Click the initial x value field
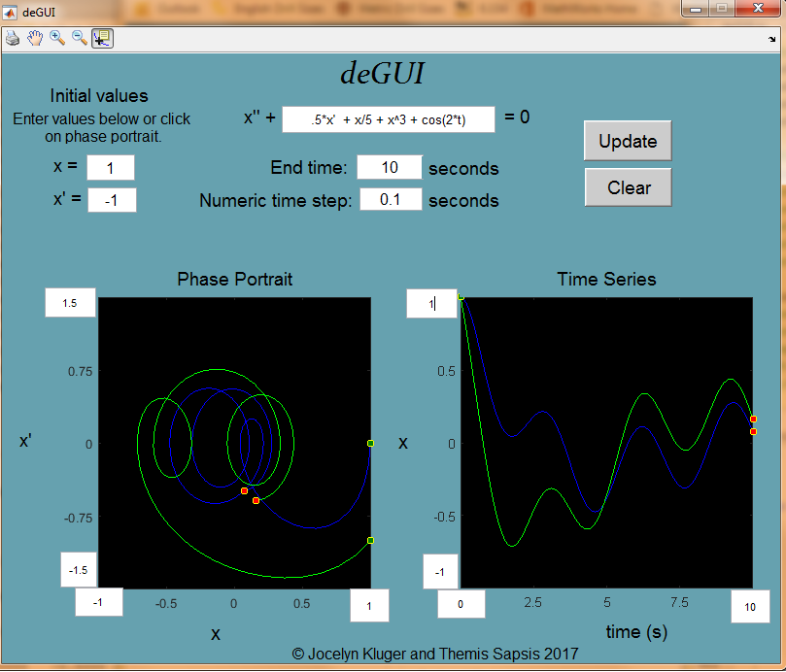This screenshot has height=672, width=786. (111, 168)
